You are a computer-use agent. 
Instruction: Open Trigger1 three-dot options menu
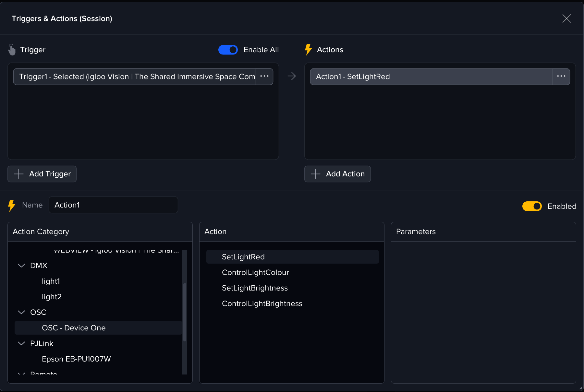[264, 77]
